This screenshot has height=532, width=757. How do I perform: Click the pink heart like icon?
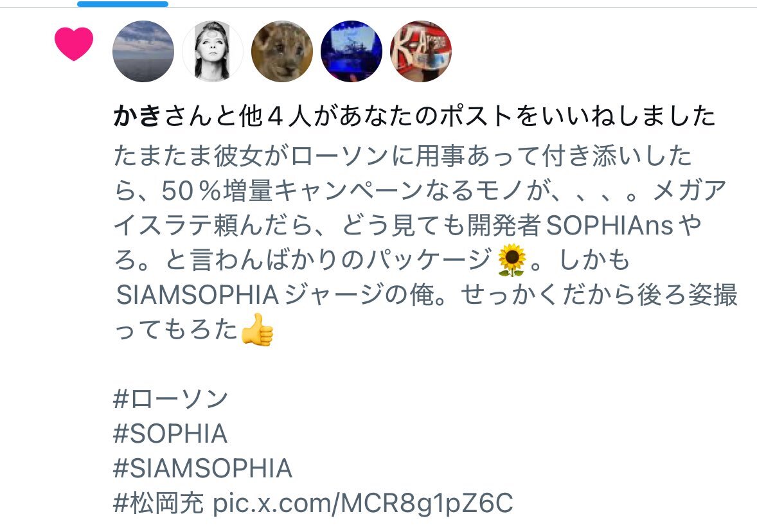[74, 44]
